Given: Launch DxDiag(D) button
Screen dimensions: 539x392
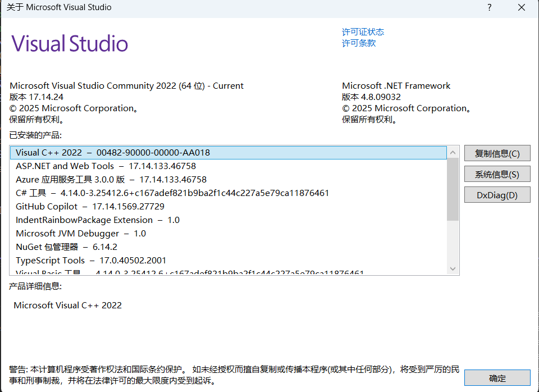Looking at the screenshot, I should [x=497, y=195].
